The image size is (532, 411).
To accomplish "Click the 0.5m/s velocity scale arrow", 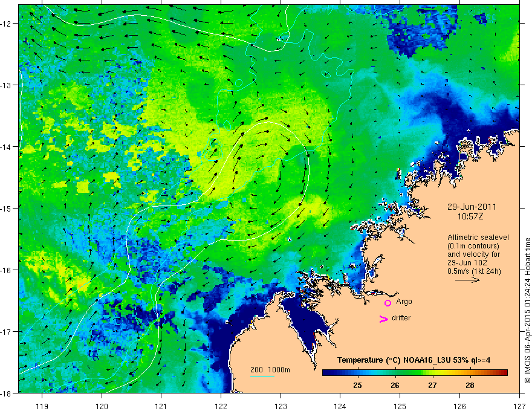I will [467, 280].
